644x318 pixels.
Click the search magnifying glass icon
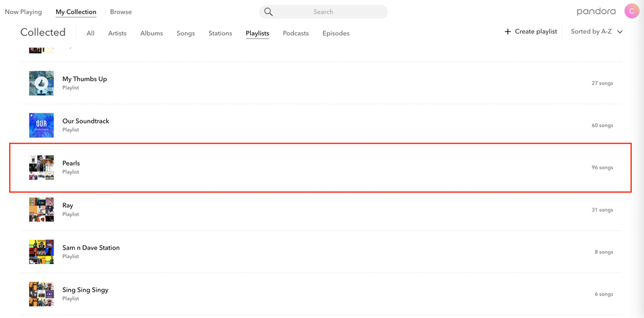[x=268, y=12]
